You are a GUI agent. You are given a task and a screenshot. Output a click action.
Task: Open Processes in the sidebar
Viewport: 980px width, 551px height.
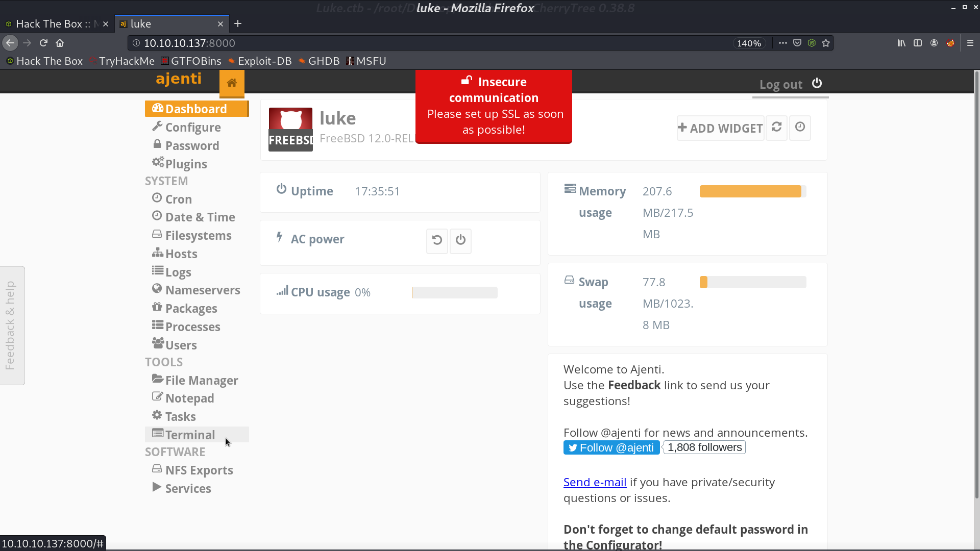(x=197, y=327)
